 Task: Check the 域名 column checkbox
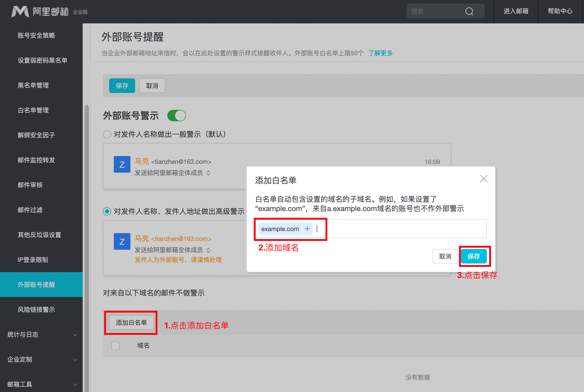point(115,346)
